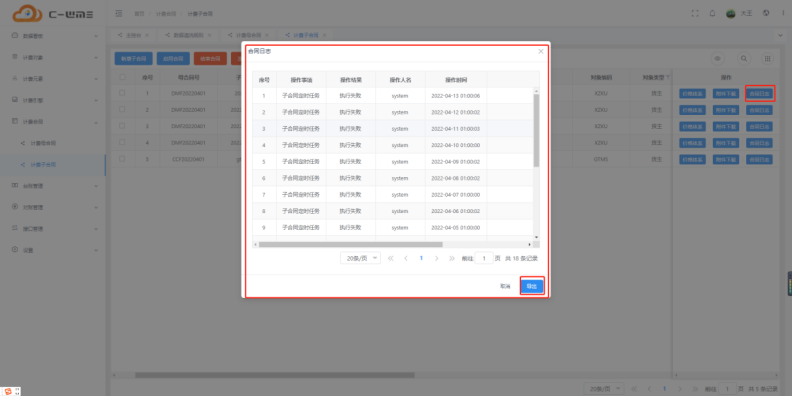792x397 pixels.
Task: Open the 20条/页 page-size dropdown in the dialog
Action: coord(360,258)
